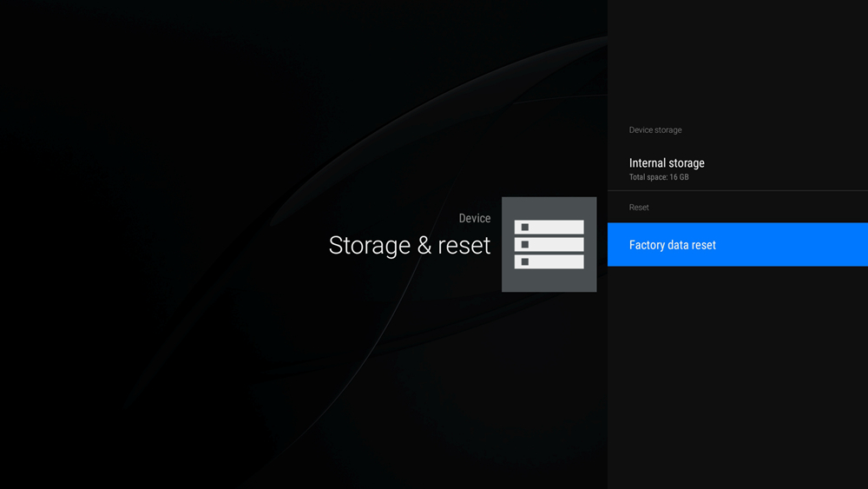Click the Device storage section header
The height and width of the screenshot is (489, 868).
pos(654,129)
